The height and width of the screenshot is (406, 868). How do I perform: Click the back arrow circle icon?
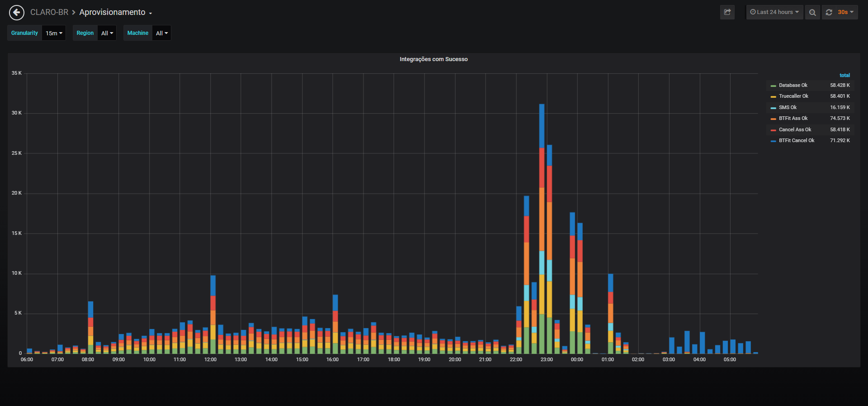coord(17,13)
